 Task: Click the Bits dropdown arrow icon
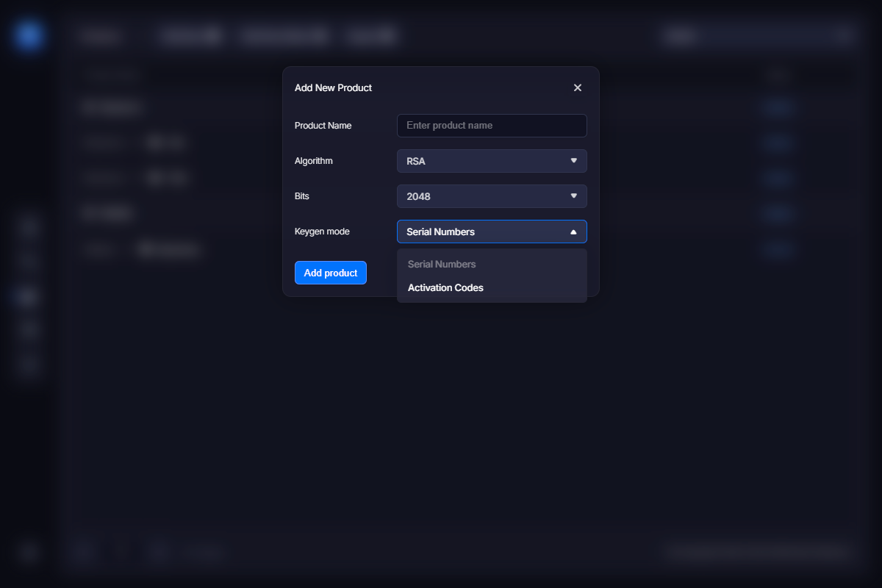(573, 196)
